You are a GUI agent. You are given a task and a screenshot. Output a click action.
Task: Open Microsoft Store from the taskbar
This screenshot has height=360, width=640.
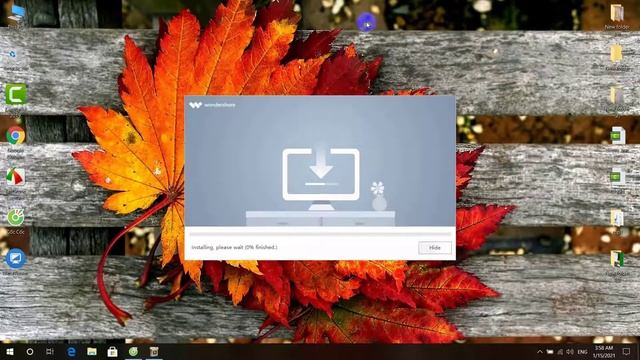(112, 351)
